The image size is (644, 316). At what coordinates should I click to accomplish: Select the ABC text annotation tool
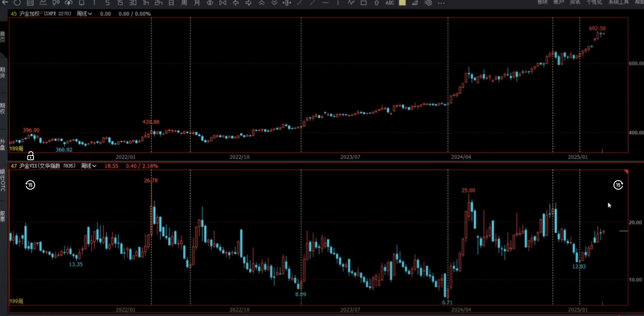390,3
